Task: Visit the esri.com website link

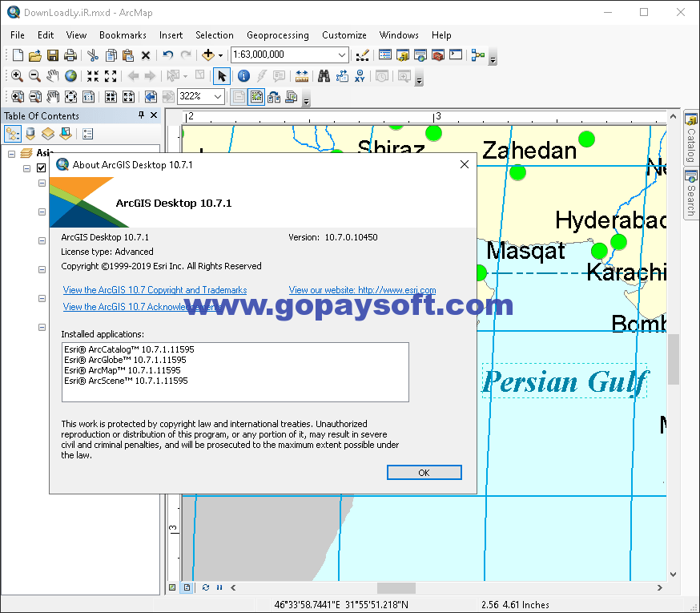Action: pos(363,290)
